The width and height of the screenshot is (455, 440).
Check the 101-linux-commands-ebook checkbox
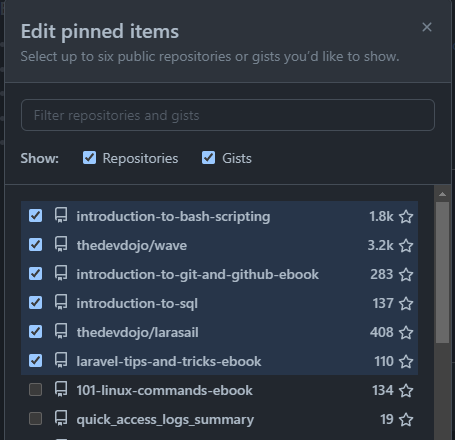(x=35, y=390)
